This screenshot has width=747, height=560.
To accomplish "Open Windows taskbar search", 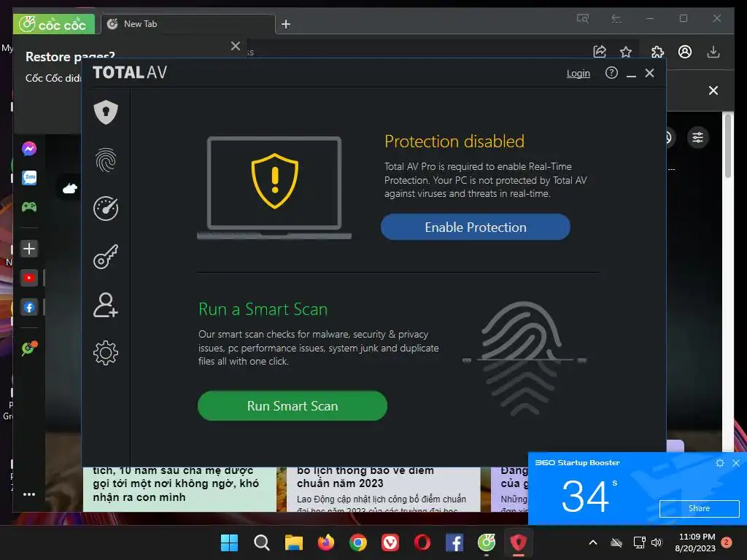I will pyautogui.click(x=262, y=542).
